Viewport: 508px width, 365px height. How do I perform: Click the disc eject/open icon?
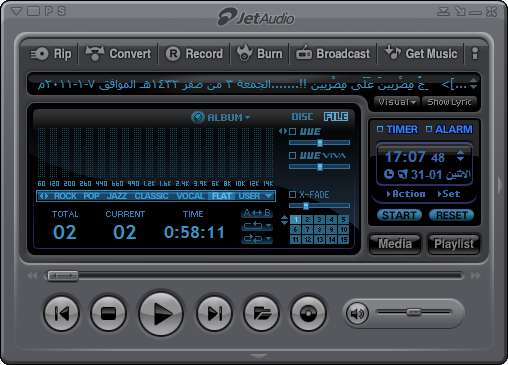coord(308,313)
